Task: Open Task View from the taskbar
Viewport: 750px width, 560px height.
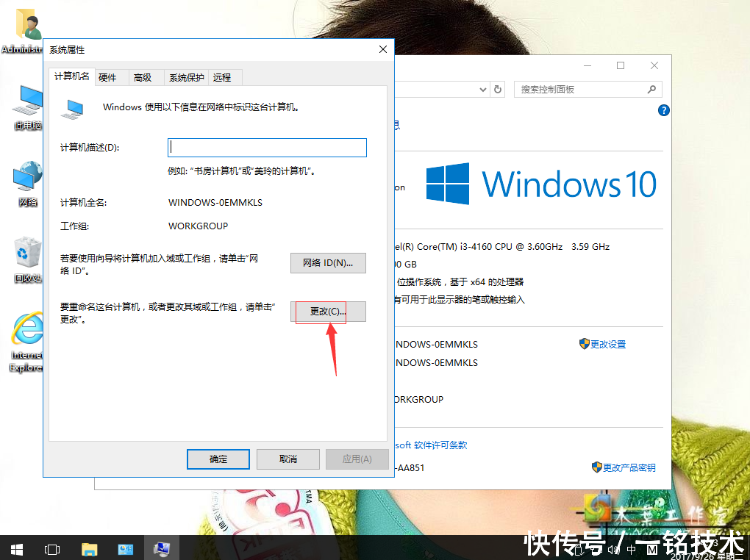Action: coord(51,549)
